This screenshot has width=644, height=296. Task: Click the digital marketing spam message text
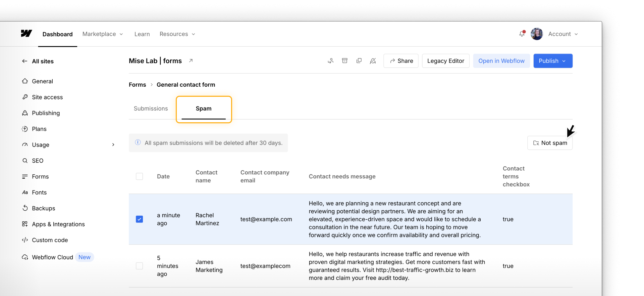tap(397, 266)
